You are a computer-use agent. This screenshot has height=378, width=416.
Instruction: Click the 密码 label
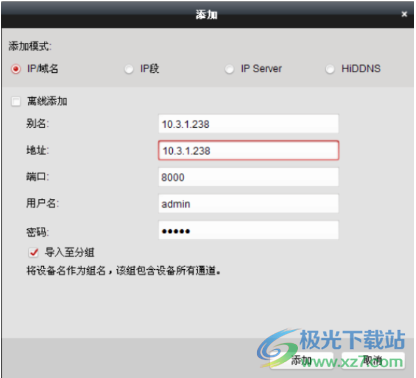tap(38, 232)
